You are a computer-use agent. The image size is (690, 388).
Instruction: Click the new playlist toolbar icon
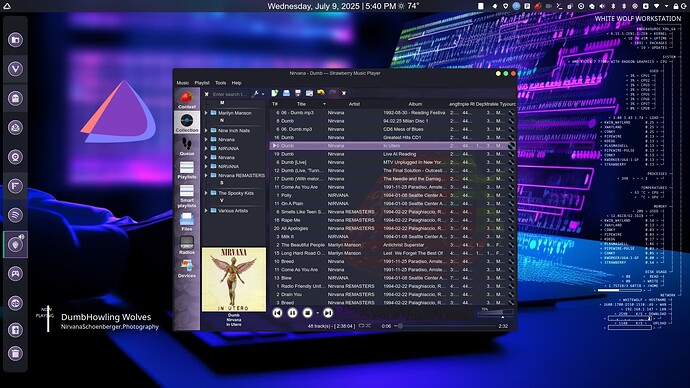pos(275,93)
